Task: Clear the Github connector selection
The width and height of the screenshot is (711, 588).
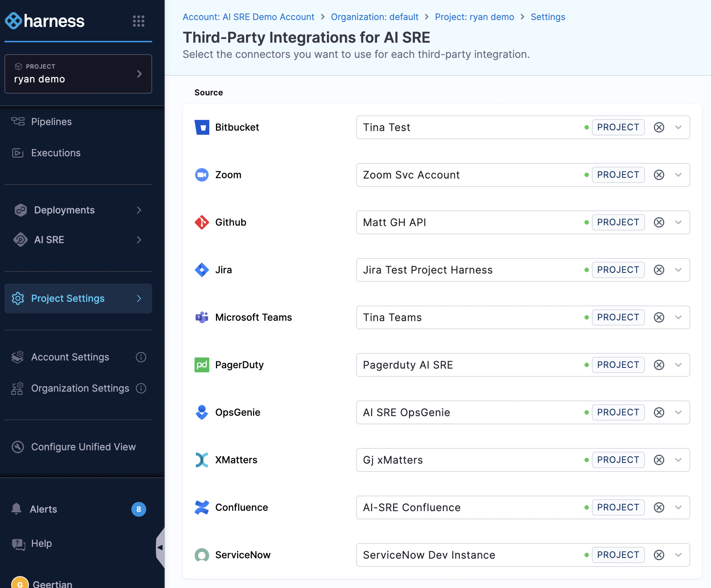Action: point(659,222)
